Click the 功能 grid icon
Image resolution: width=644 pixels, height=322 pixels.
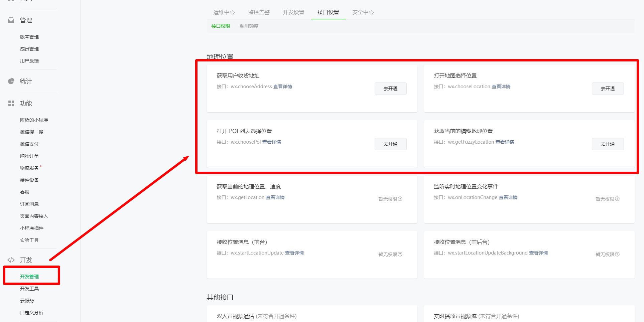11,104
